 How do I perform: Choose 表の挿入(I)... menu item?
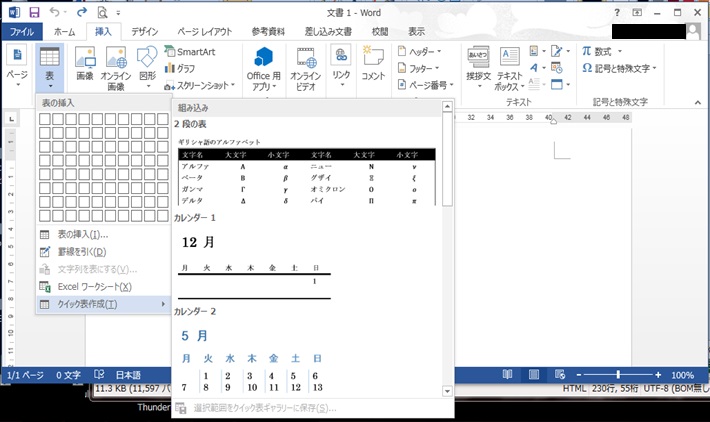point(103,235)
